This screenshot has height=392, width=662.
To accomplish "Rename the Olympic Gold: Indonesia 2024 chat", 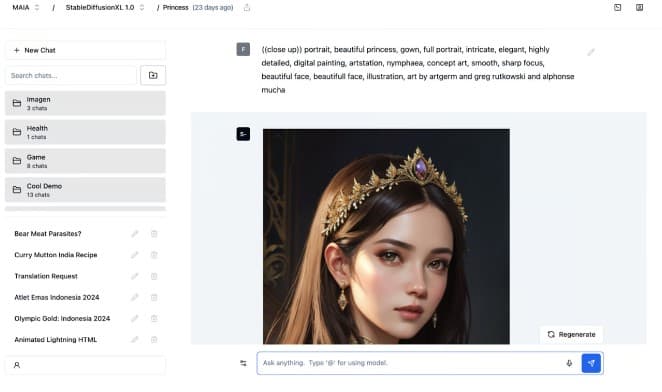I will [x=135, y=318].
